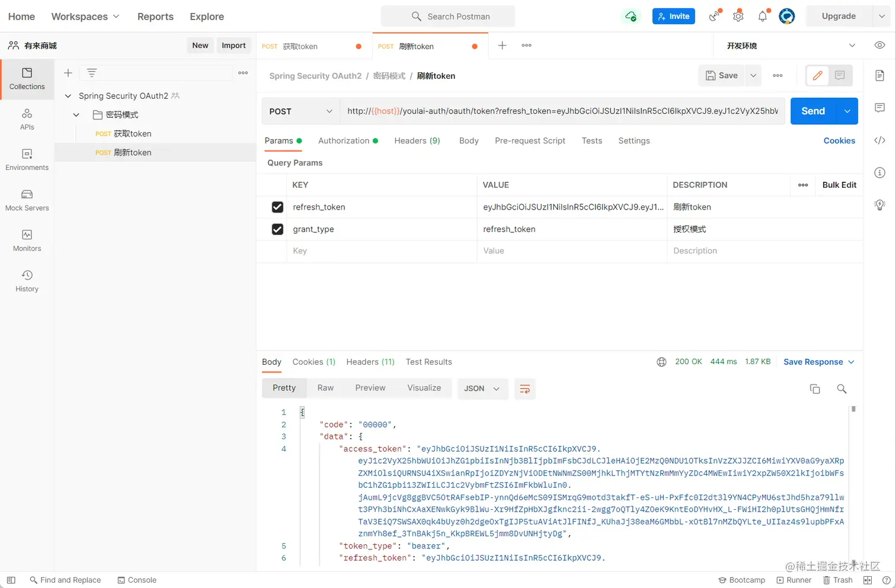This screenshot has height=588, width=896.
Task: Switch to the Headers (9) request tab
Action: (x=417, y=141)
